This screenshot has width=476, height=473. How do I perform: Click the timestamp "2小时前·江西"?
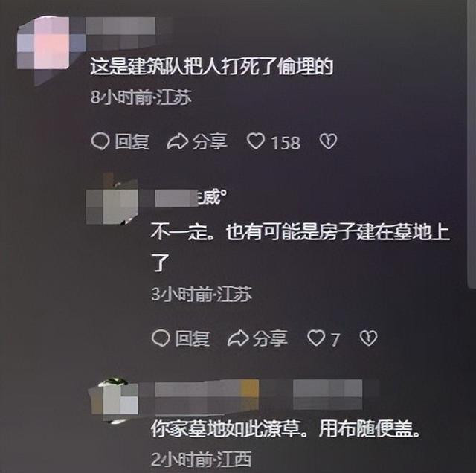201,460
